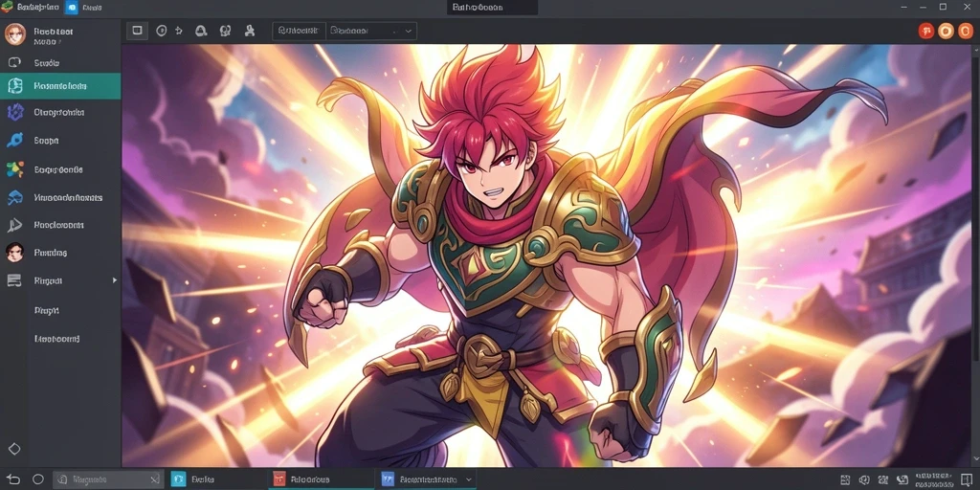Click the fourth system tray icon
This screenshot has width=980, height=490.
click(x=901, y=479)
